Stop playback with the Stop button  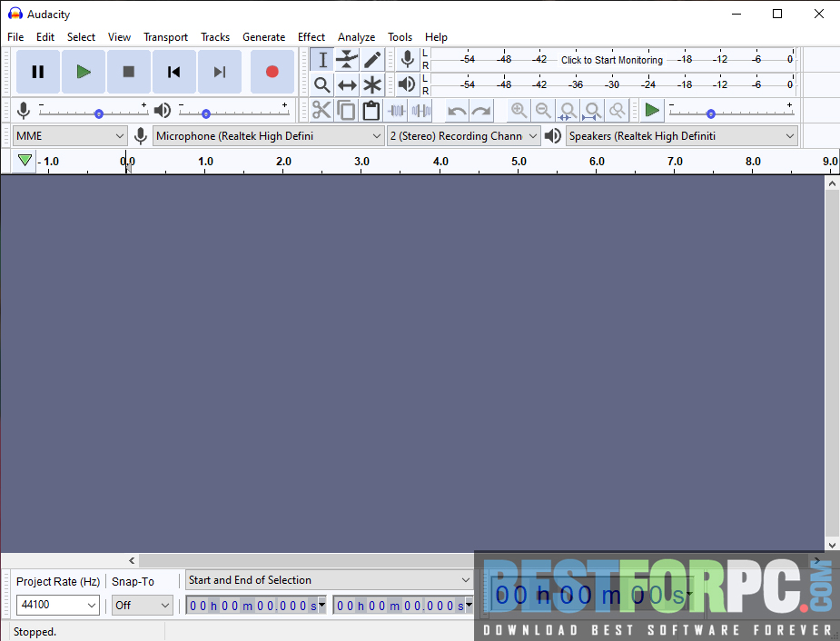[x=129, y=72]
